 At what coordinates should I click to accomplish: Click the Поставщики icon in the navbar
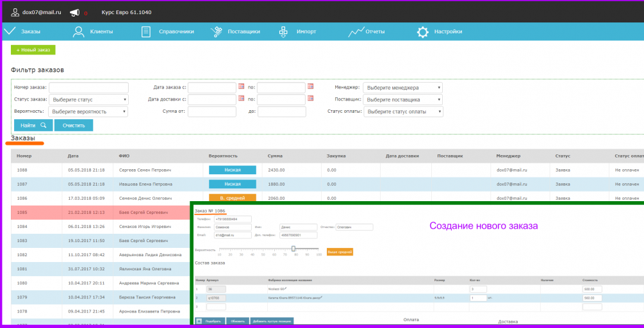click(217, 31)
